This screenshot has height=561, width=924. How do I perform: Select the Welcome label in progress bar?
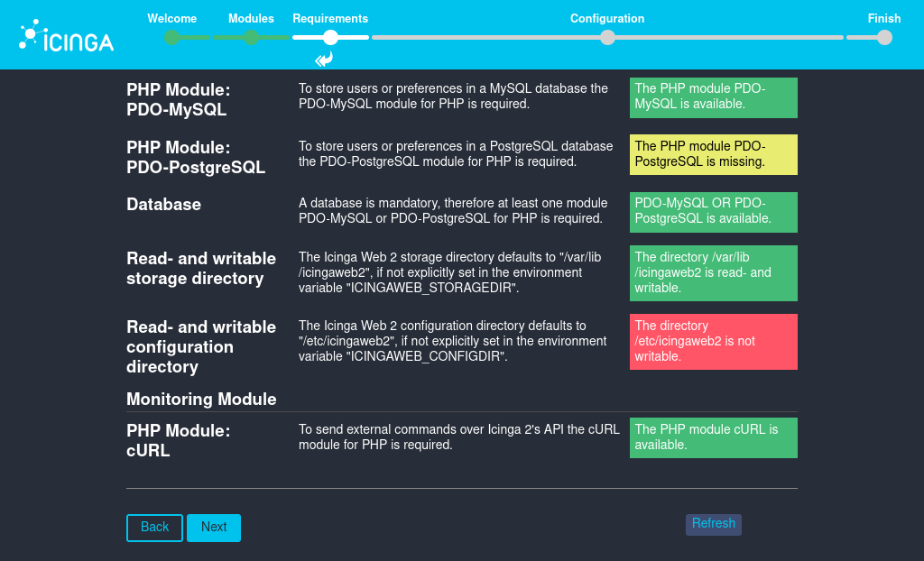[x=172, y=18]
